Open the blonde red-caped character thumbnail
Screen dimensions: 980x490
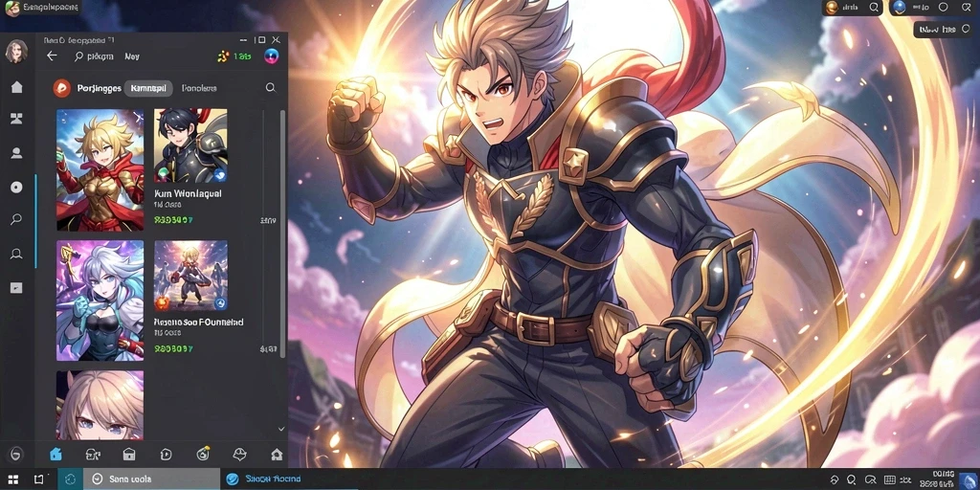(x=100, y=170)
